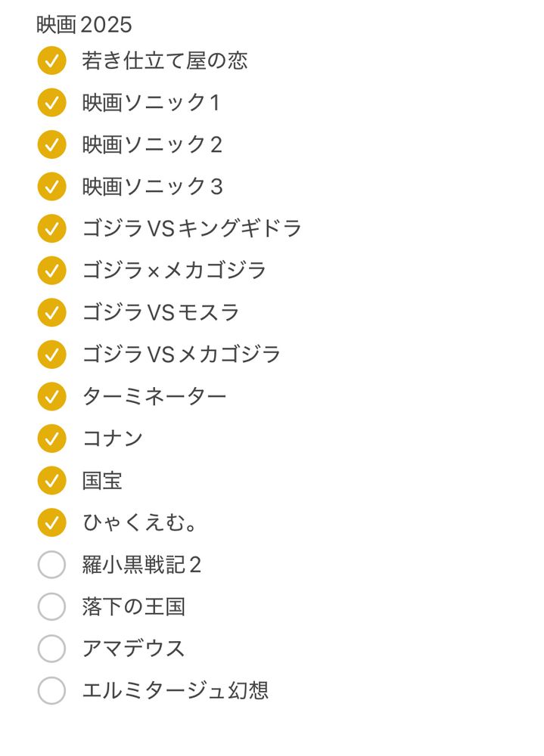Toggle the 映画ソニック2 checkmark
This screenshot has width=544, height=756.
coord(51,144)
